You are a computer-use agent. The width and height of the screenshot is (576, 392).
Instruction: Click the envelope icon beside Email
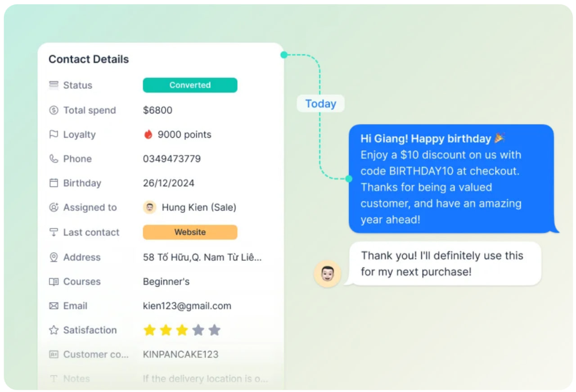(54, 306)
